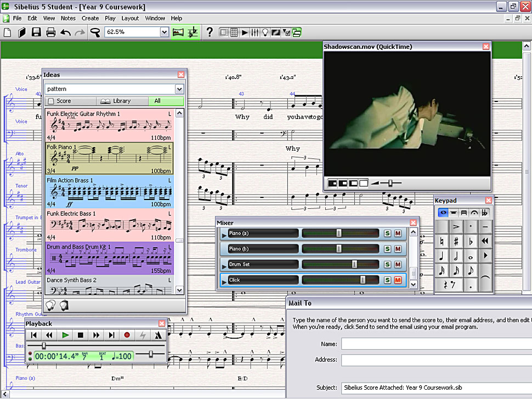This screenshot has width=532, height=399.
Task: Click the Undo arrow in toolbar
Action: [65, 32]
